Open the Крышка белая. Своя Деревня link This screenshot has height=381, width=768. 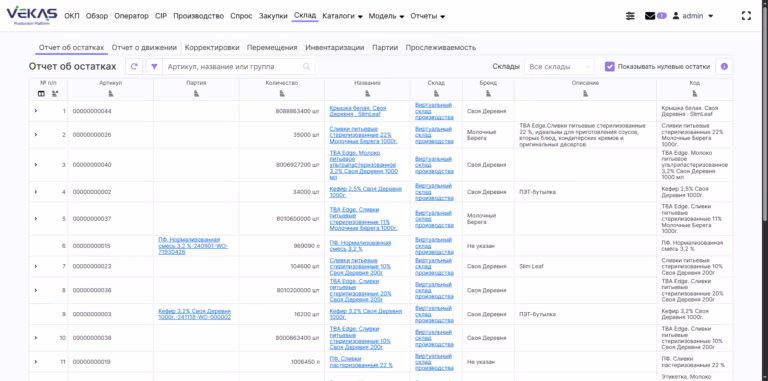coord(358,111)
